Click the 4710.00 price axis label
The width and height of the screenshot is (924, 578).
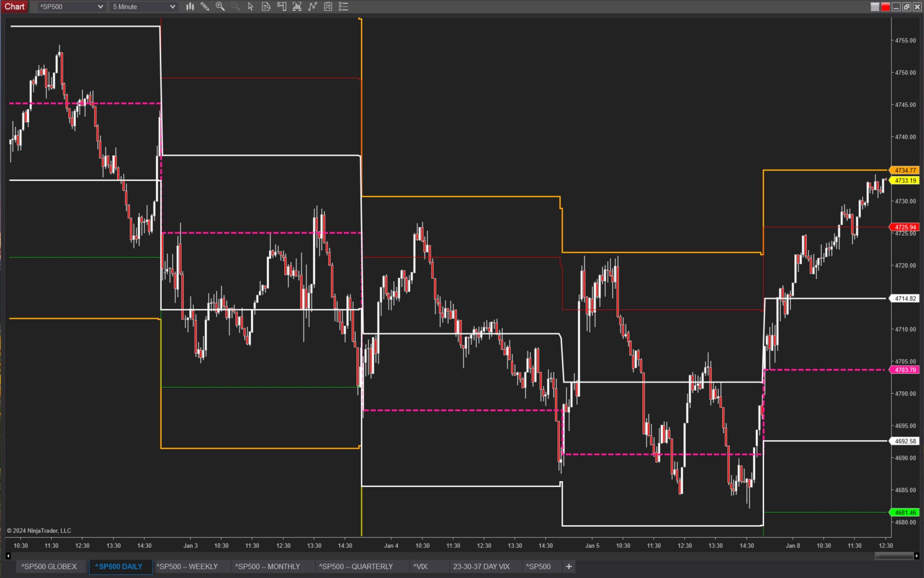pyautogui.click(x=905, y=330)
